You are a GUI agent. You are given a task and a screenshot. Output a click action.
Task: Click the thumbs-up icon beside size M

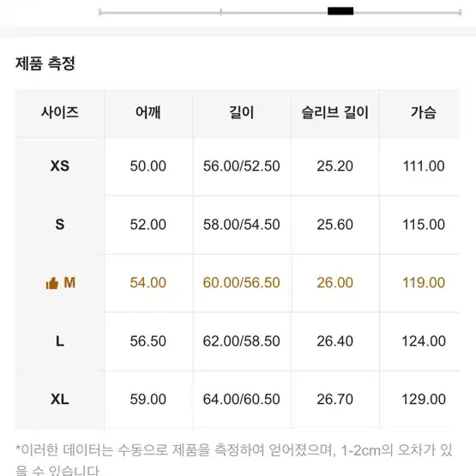(52, 283)
